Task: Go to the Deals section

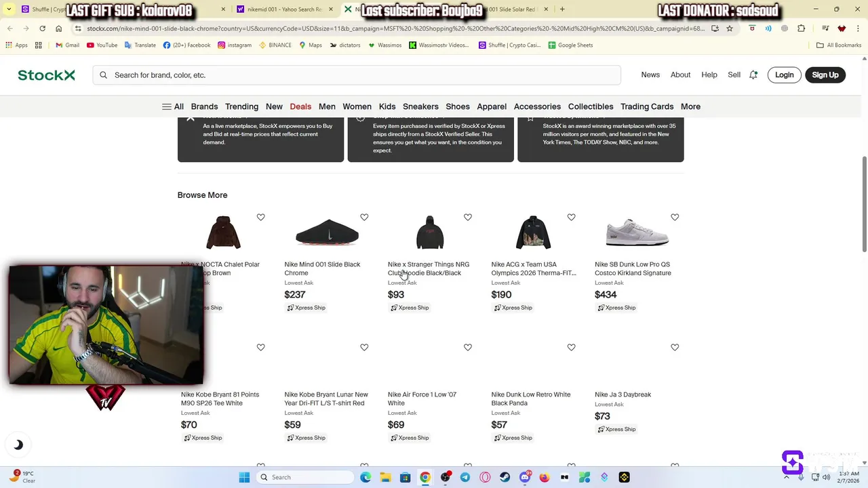Action: (300, 106)
